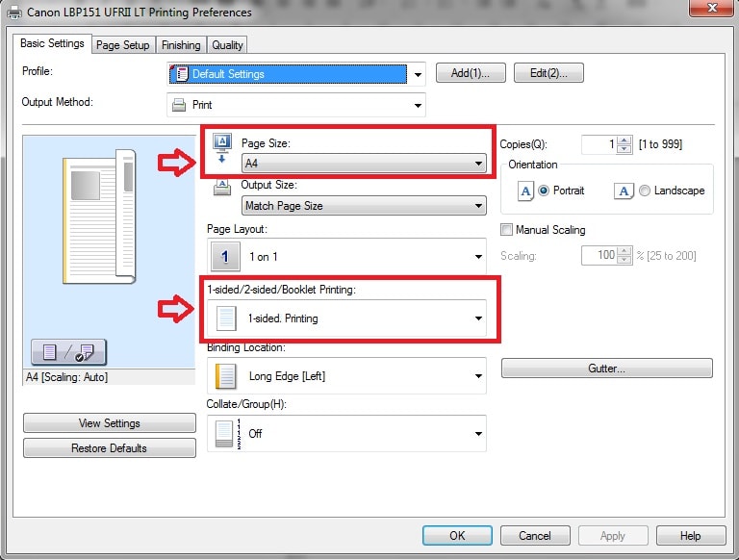Close the Printing Preferences window
The width and height of the screenshot is (739, 560).
712,8
